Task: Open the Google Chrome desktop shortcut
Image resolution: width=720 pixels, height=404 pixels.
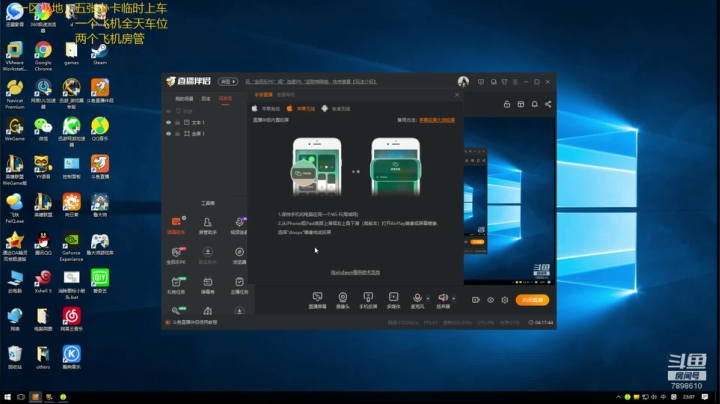Action: 43,56
